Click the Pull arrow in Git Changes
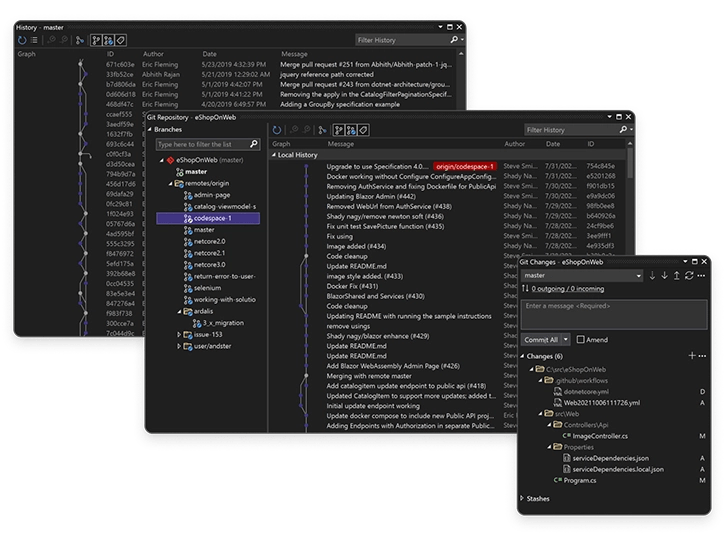Image resolution: width=725 pixels, height=536 pixels. (664, 276)
